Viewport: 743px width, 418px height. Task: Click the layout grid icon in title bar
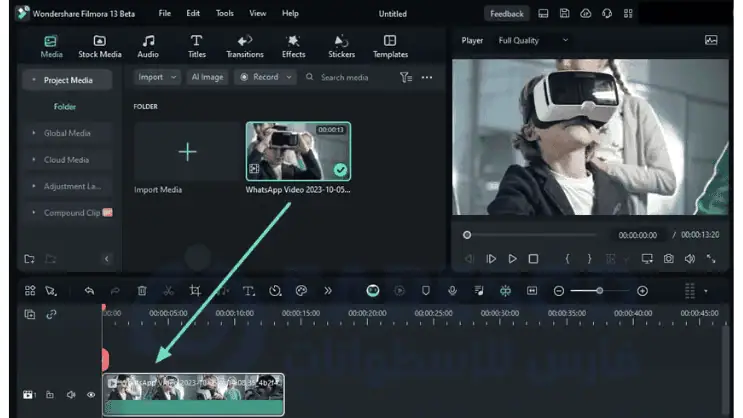coord(628,13)
